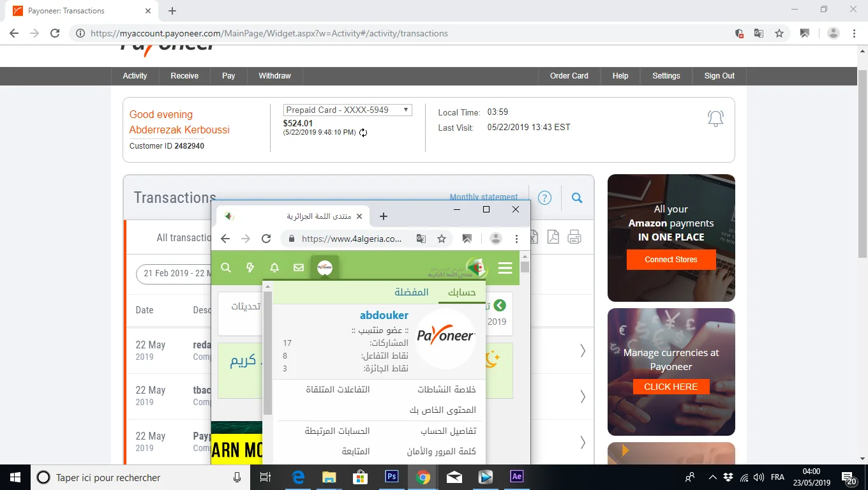Click the forum search magnifier icon
Screen dimensions: 868x490
tap(226, 268)
